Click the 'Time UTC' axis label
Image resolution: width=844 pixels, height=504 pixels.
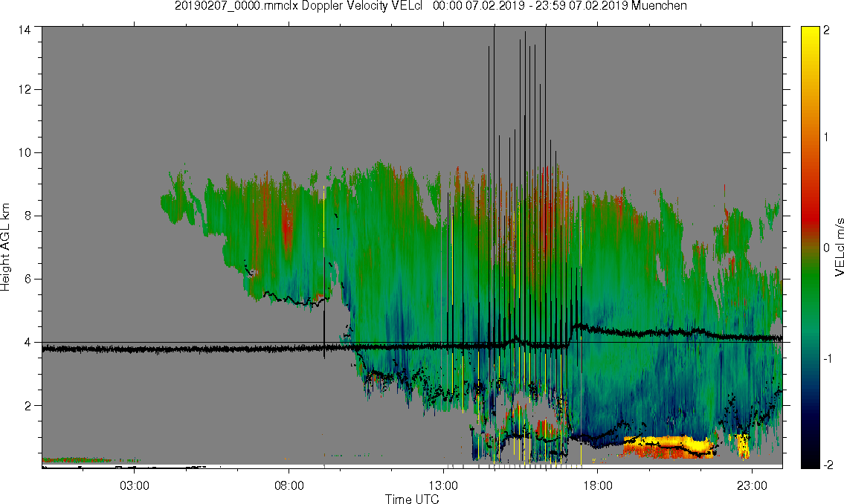(x=412, y=499)
